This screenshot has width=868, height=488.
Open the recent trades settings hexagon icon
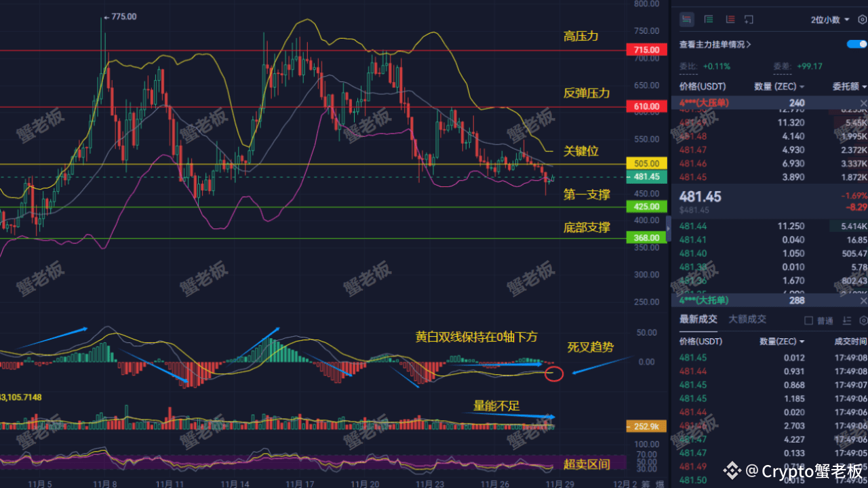tap(863, 321)
